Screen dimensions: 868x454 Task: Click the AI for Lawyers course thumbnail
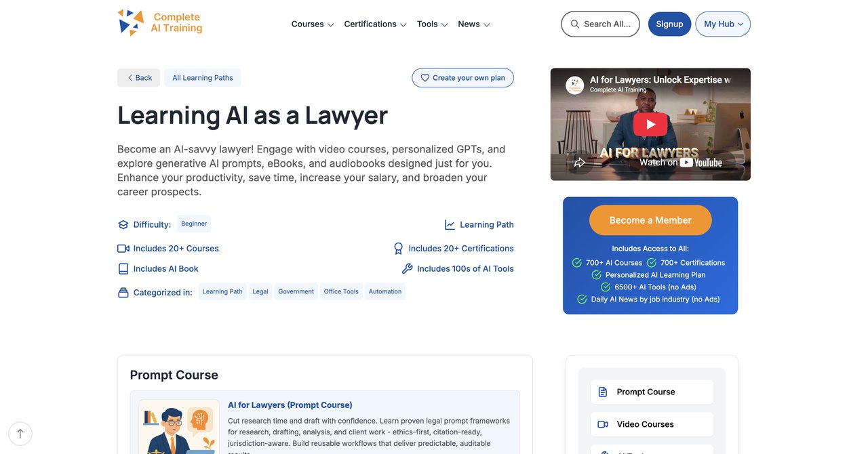click(x=179, y=427)
